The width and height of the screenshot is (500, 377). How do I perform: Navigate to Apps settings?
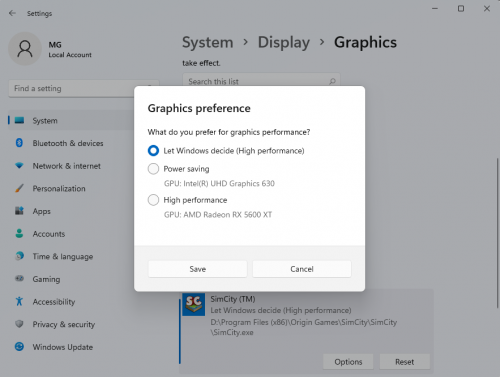pyautogui.click(x=42, y=211)
